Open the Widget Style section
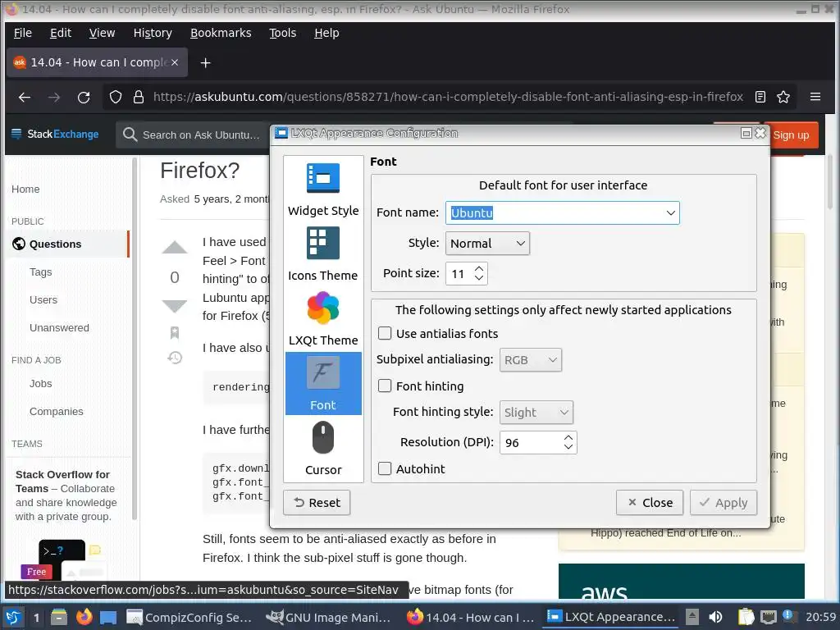Viewport: 840px width, 630px height. coord(323,189)
